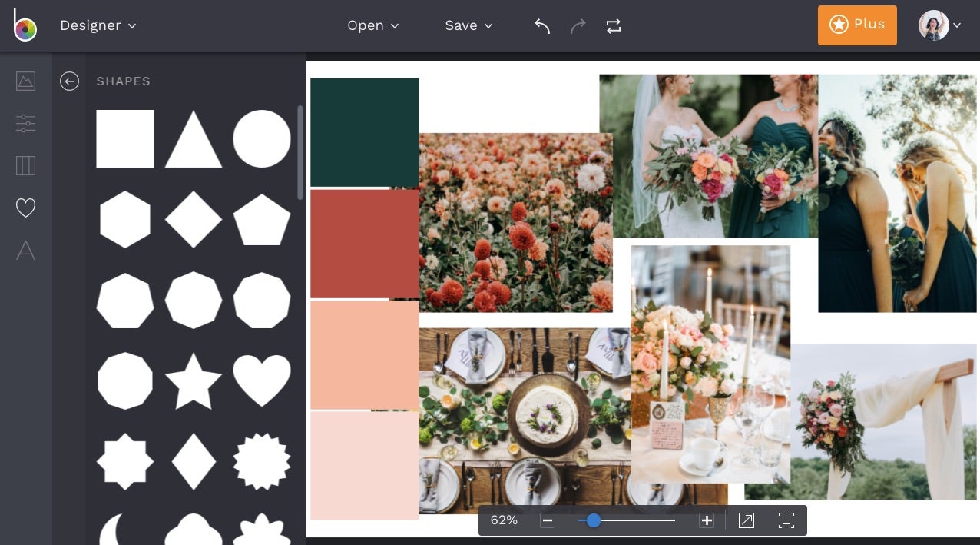The height and width of the screenshot is (545, 980).
Task: Open the Image Manager panel
Action: pos(25,81)
